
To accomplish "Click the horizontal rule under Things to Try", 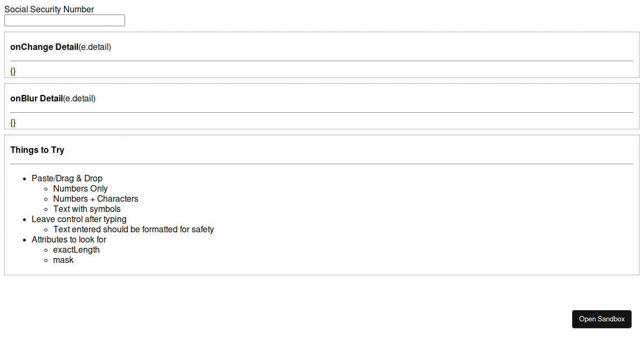I will pos(322,164).
